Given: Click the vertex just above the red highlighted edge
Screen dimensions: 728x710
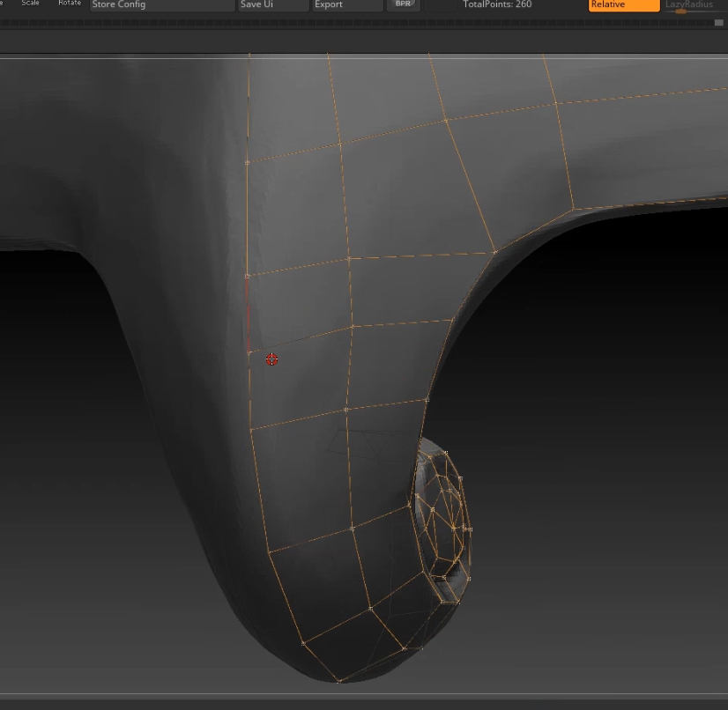Looking at the screenshot, I should (248, 276).
